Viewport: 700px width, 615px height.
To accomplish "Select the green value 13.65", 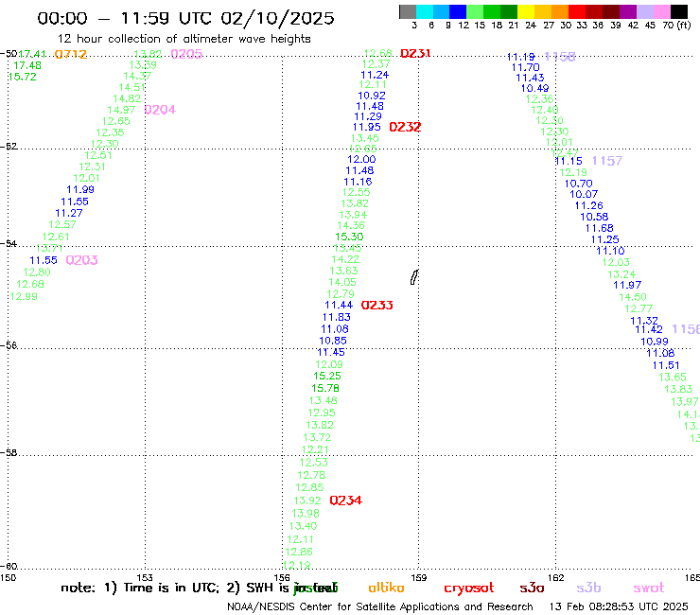I will click(x=673, y=377).
